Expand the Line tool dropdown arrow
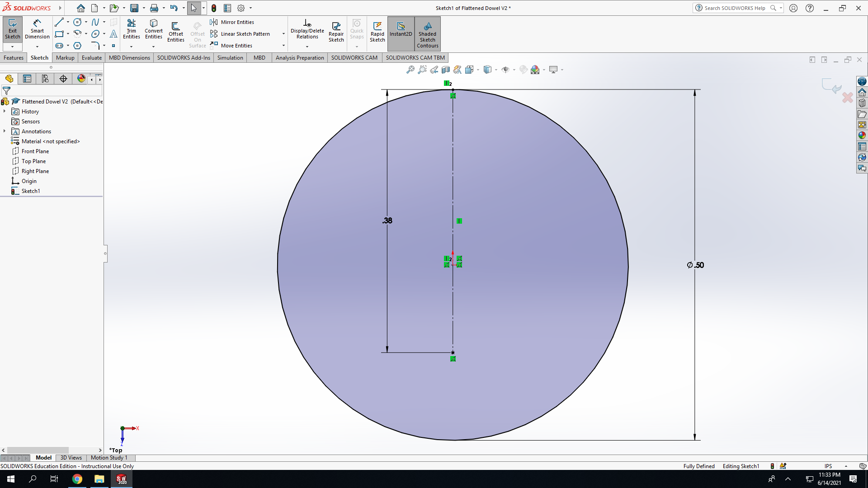Image resolution: width=868 pixels, height=488 pixels. (68, 22)
